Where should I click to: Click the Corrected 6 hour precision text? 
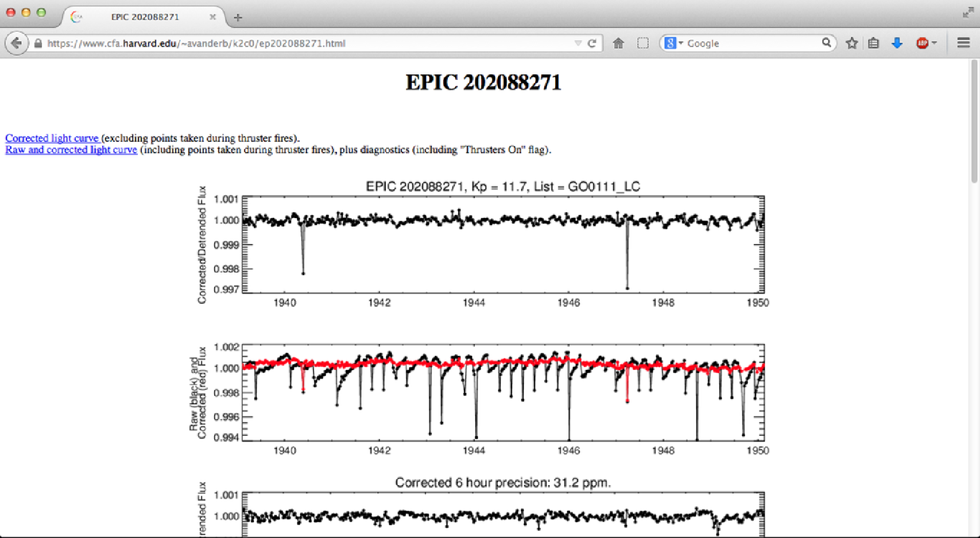coord(503,482)
